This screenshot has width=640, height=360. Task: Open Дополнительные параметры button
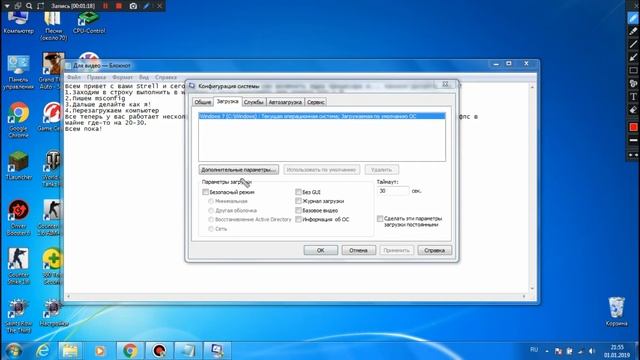[239, 169]
